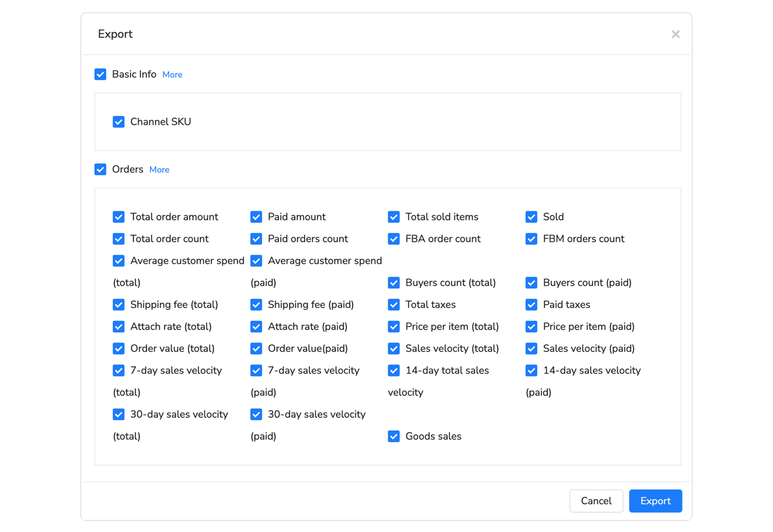Open More options for Orders
This screenshot has height=532, width=773.
point(159,169)
